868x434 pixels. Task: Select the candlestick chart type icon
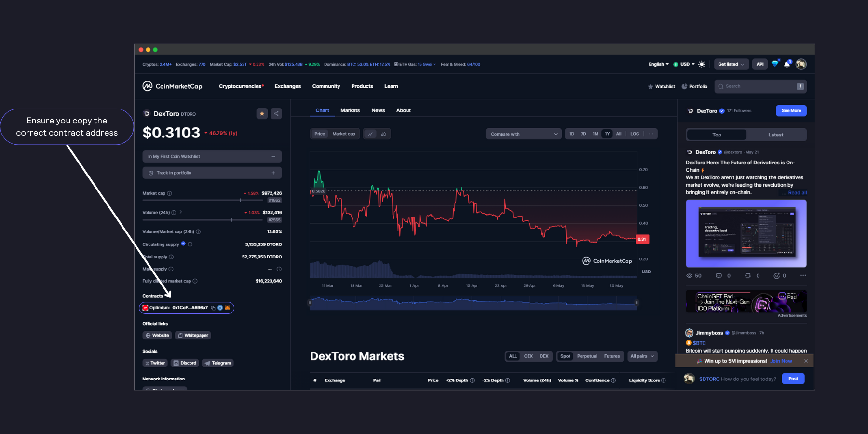point(383,134)
